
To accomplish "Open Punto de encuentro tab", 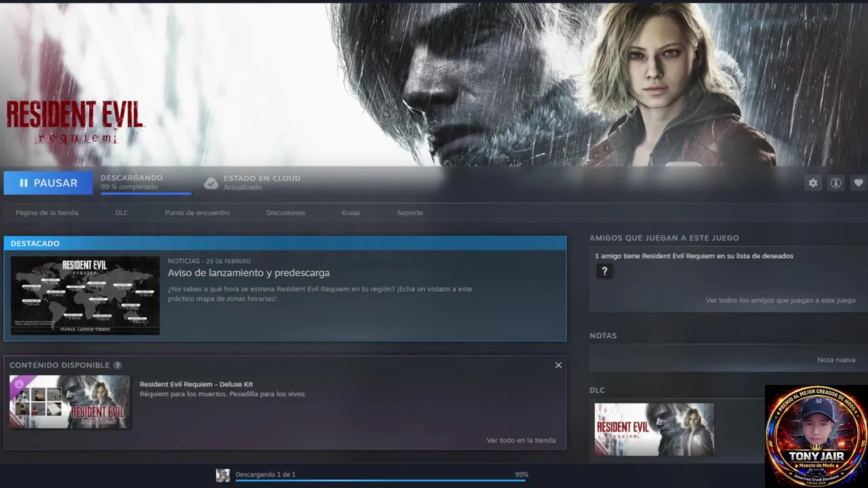I will point(197,213).
